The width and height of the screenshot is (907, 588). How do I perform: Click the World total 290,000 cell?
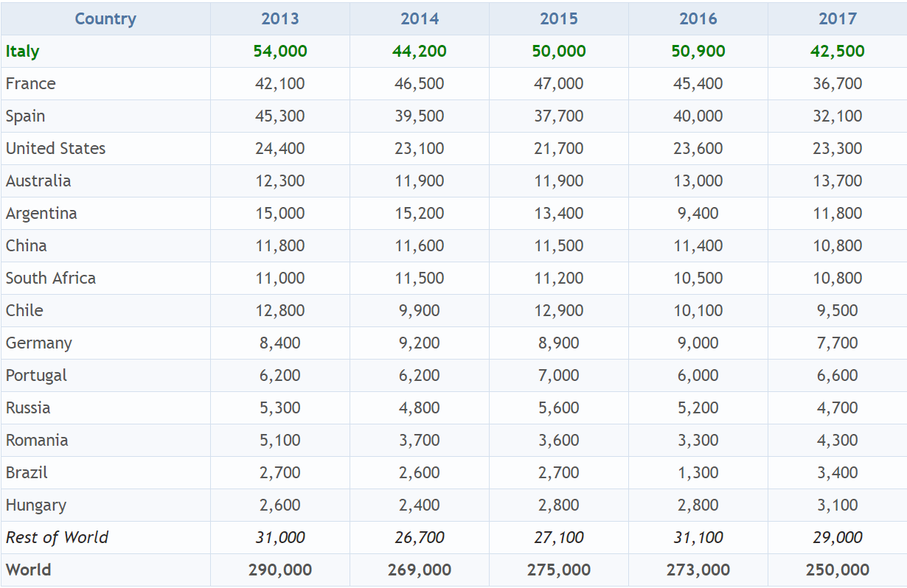(280, 570)
